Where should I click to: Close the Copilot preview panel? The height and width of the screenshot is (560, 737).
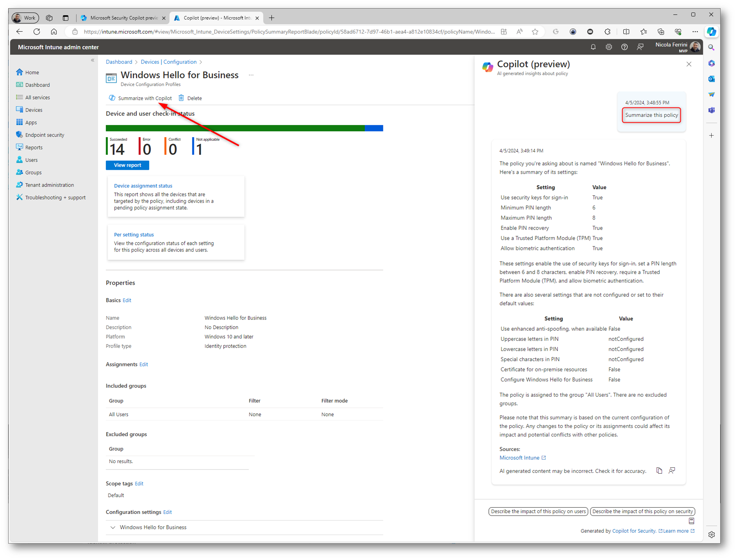point(689,64)
